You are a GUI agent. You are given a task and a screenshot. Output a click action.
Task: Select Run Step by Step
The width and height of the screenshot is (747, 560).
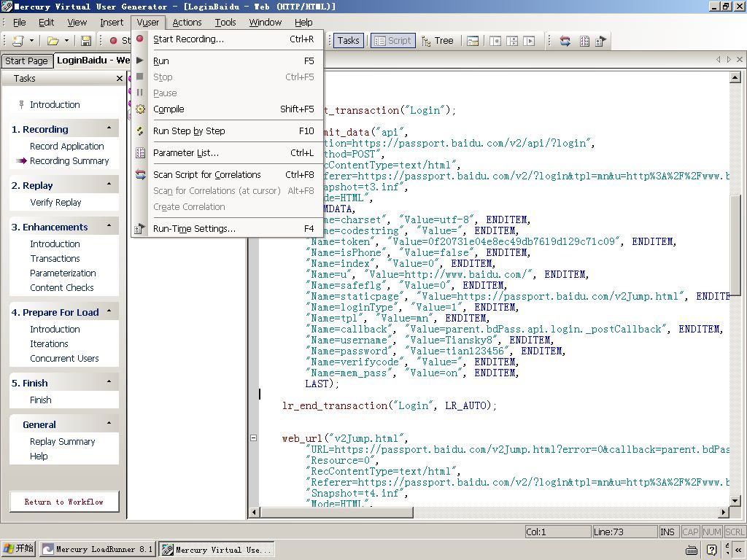pyautogui.click(x=228, y=131)
